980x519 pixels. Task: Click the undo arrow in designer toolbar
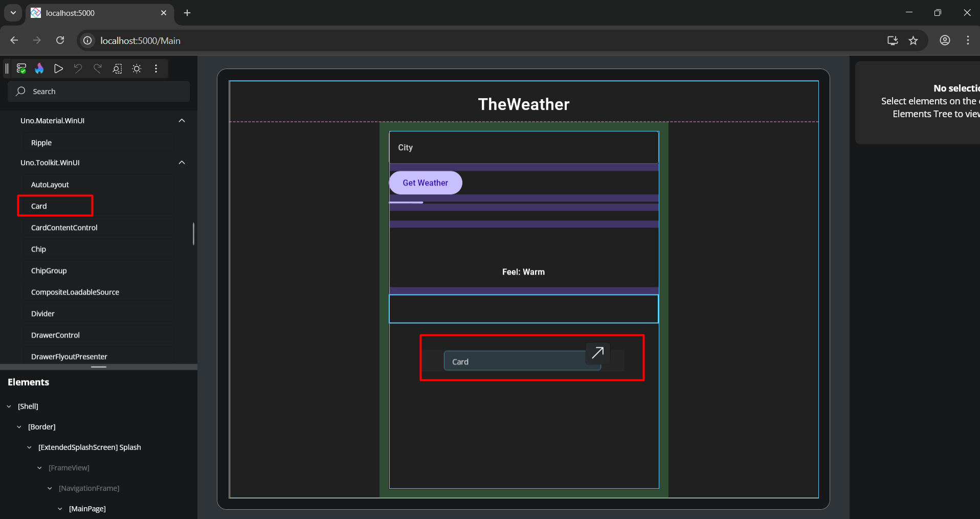[78, 69]
